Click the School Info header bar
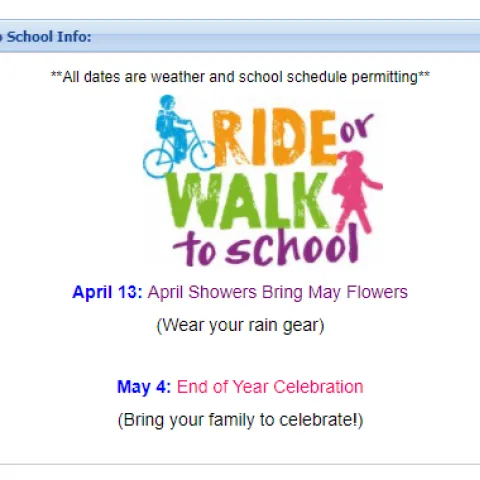480x480 pixels. (x=240, y=36)
